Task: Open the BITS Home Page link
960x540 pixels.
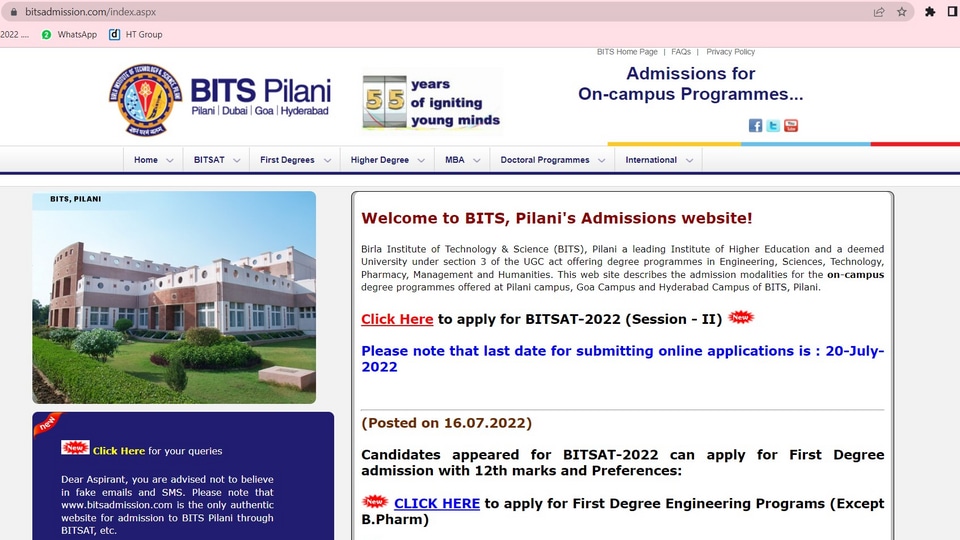Action: tap(627, 52)
